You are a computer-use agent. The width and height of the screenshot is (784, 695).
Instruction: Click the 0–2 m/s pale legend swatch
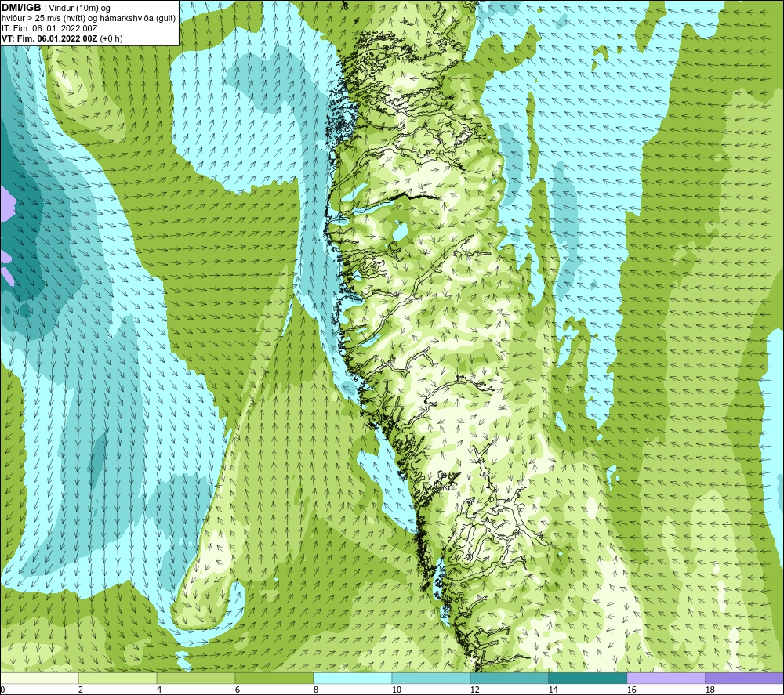pyautogui.click(x=39, y=678)
